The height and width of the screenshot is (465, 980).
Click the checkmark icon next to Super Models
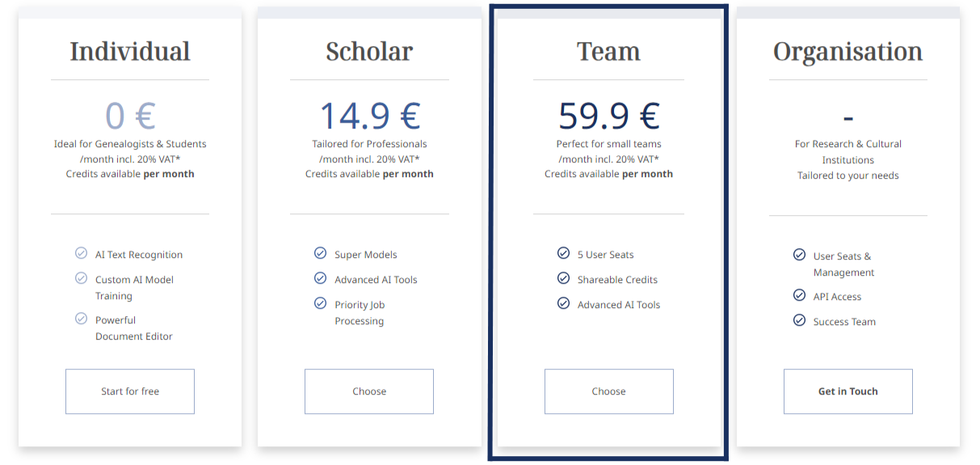point(321,254)
